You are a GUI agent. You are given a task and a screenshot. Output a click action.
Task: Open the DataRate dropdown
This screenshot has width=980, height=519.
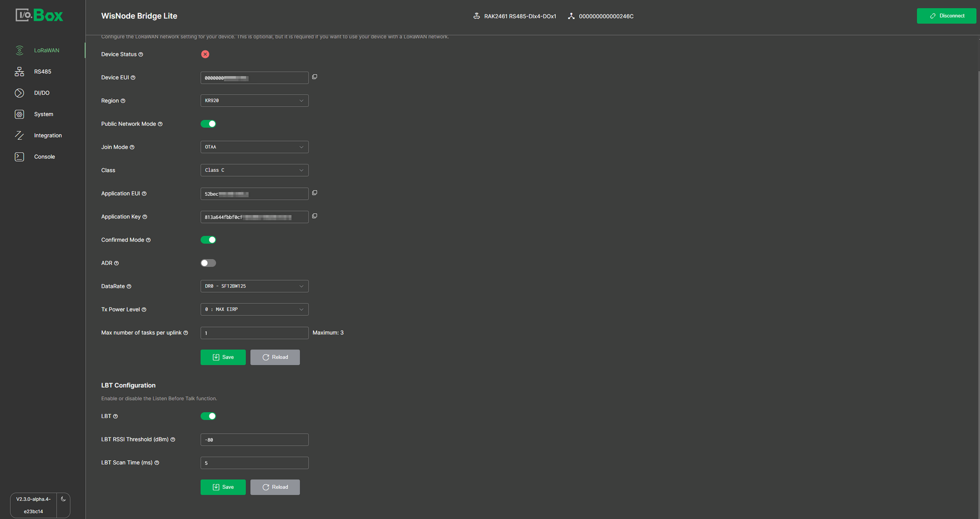tap(254, 287)
